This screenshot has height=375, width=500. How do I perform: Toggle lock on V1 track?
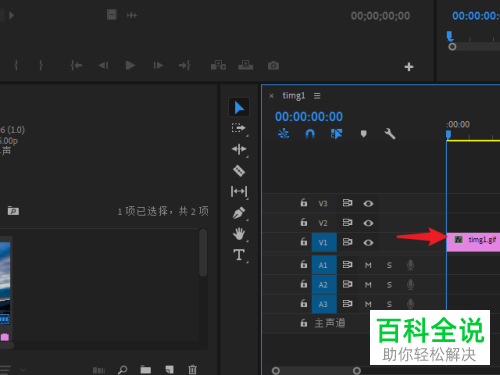point(304,242)
